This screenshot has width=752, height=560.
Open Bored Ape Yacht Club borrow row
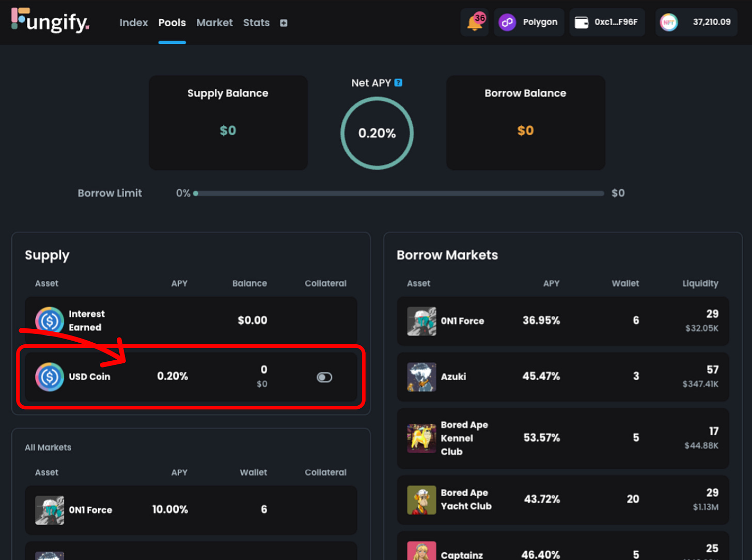click(x=563, y=500)
